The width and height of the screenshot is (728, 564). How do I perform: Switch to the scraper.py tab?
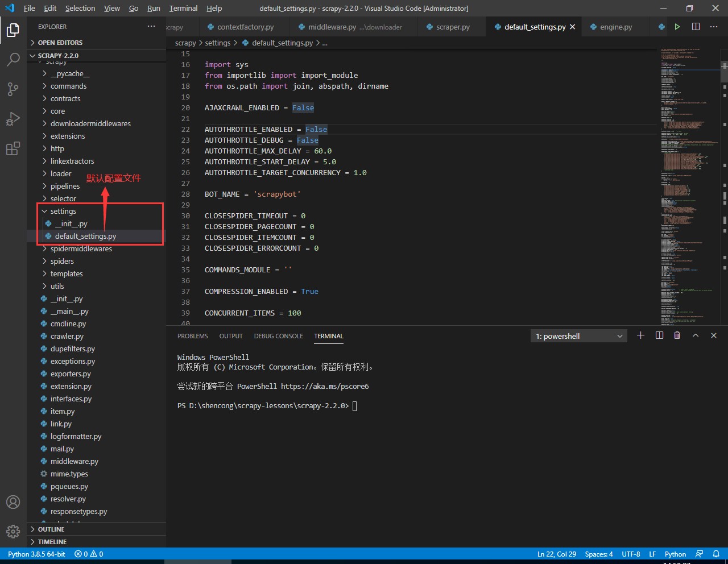point(453,27)
